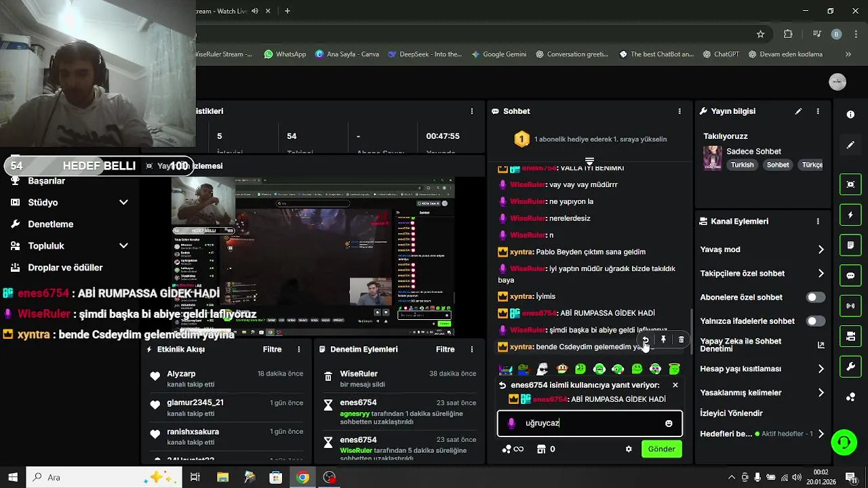Image resolution: width=868 pixels, height=488 pixels.
Task: Open the Chrome extensions puzzle icon
Action: pyautogui.click(x=788, y=34)
